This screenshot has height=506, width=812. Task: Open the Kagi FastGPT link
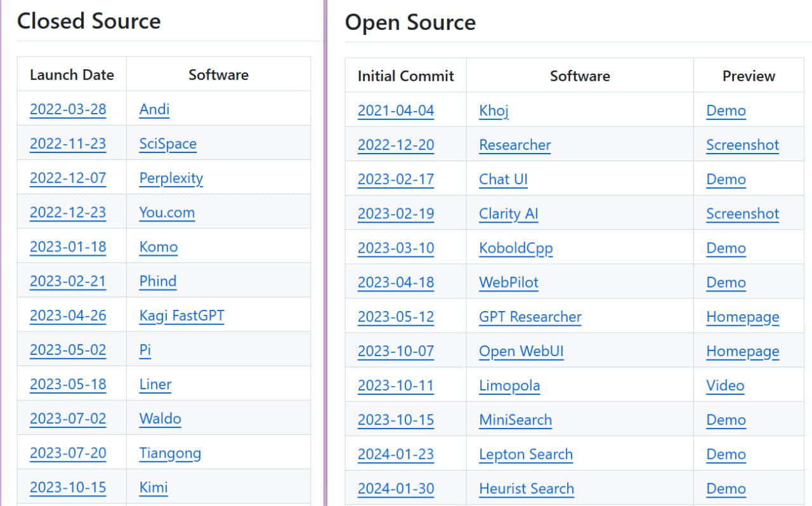181,315
